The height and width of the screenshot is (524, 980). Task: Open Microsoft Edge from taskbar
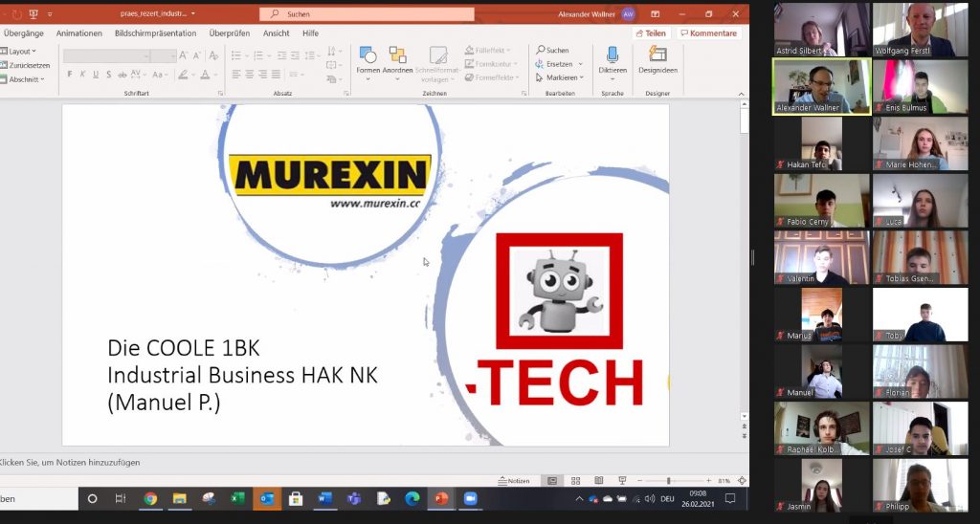[x=412, y=498]
